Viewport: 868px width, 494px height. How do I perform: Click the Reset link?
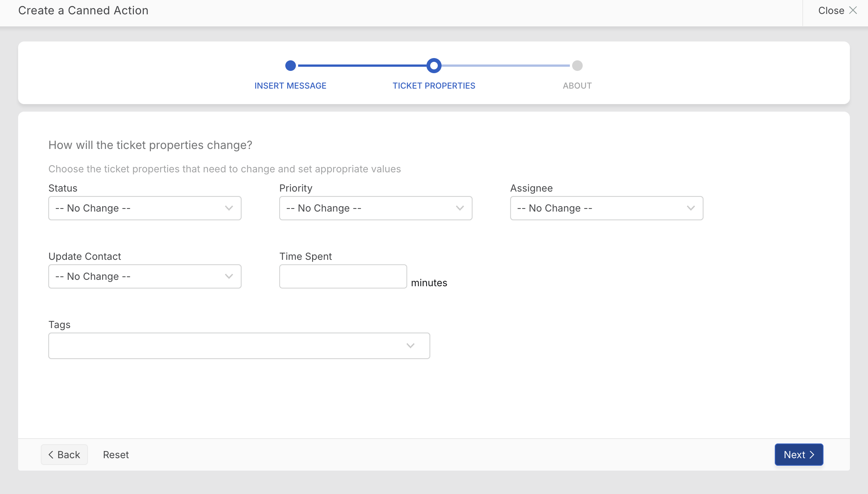click(116, 455)
